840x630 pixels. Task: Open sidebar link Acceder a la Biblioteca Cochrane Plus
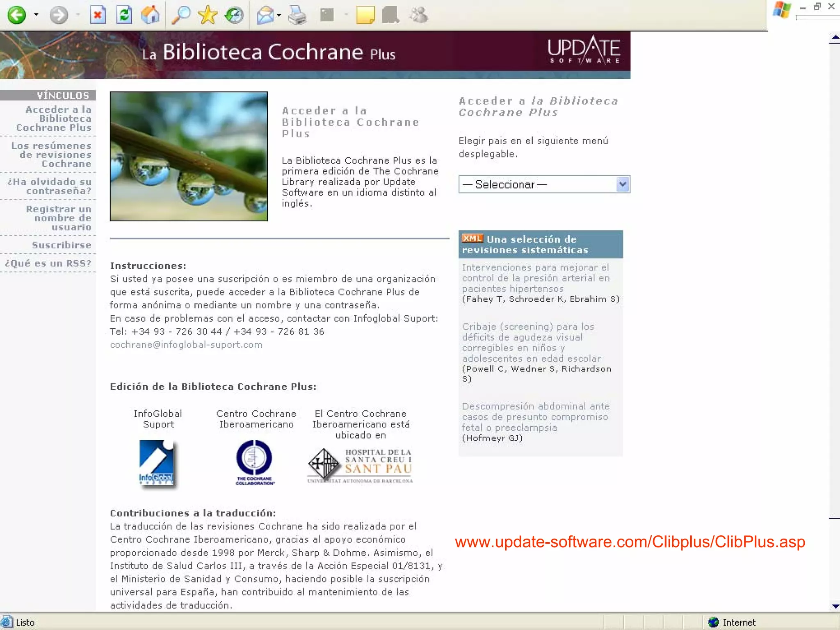[x=54, y=118]
